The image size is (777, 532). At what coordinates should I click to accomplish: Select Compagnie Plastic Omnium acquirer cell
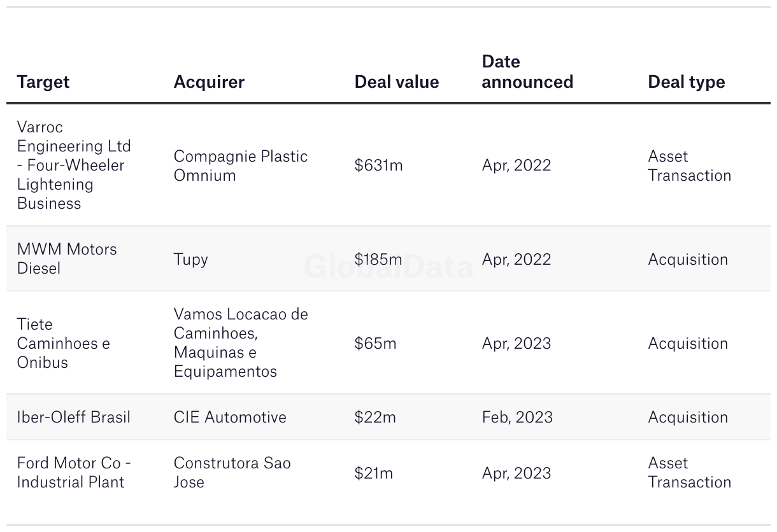241,165
